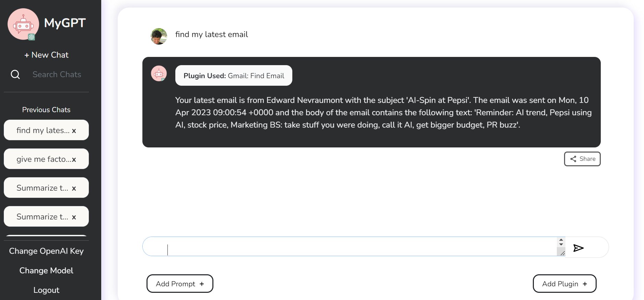644x300 pixels.
Task: Send the message with the arrow icon
Action: pos(578,248)
